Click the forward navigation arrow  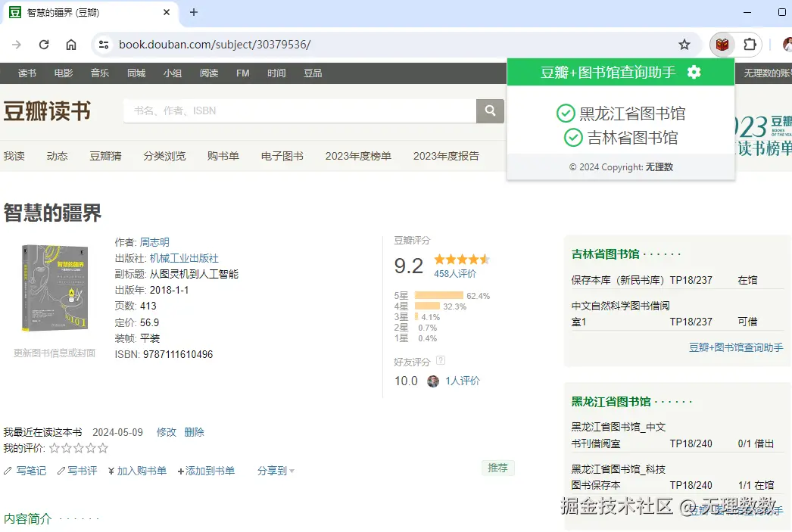(17, 45)
